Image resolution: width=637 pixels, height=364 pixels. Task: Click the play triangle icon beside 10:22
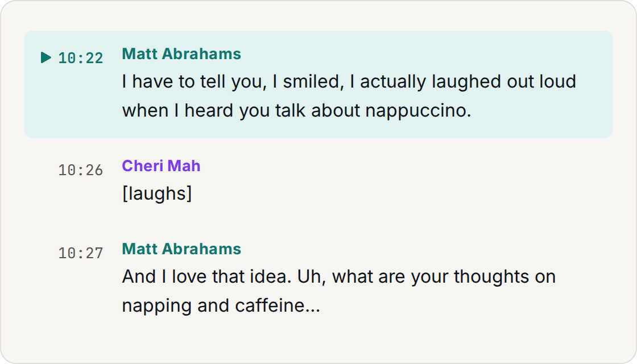[x=46, y=57]
